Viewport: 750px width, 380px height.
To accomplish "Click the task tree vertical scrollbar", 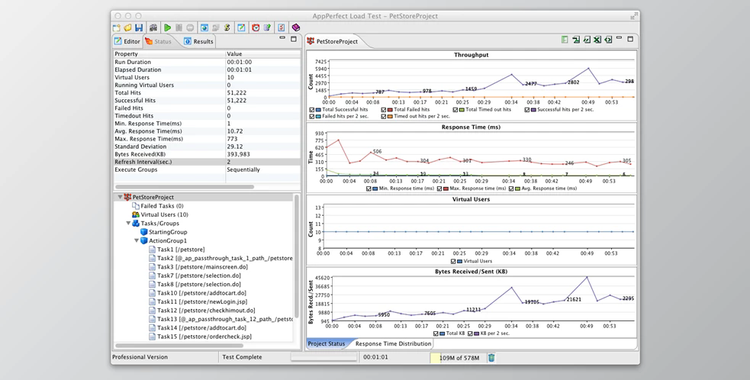I will pos(297,256).
